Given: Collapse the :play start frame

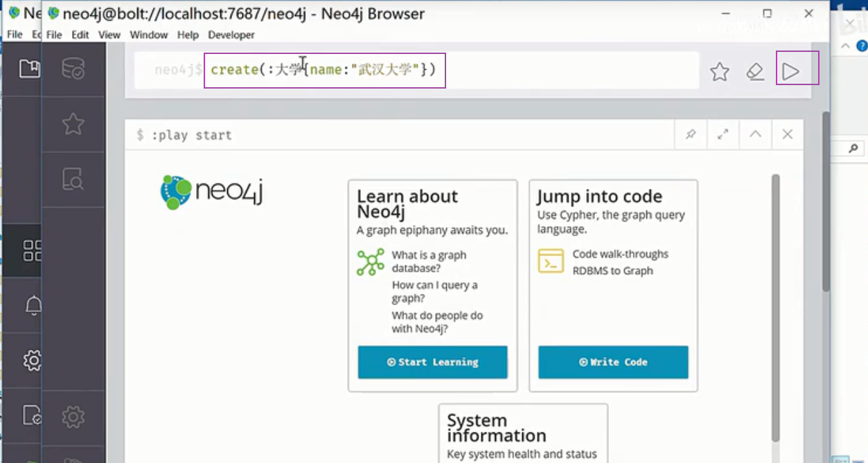Looking at the screenshot, I should 754,134.
